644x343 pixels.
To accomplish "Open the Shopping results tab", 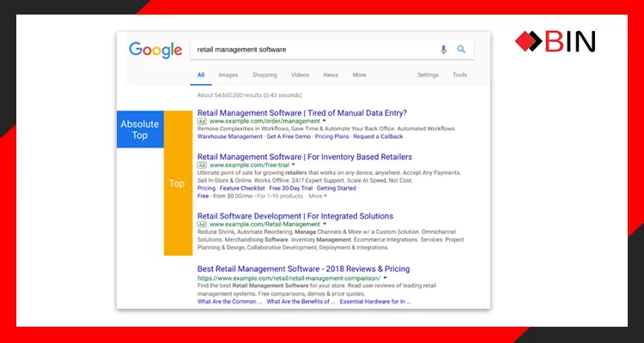I will (x=264, y=75).
